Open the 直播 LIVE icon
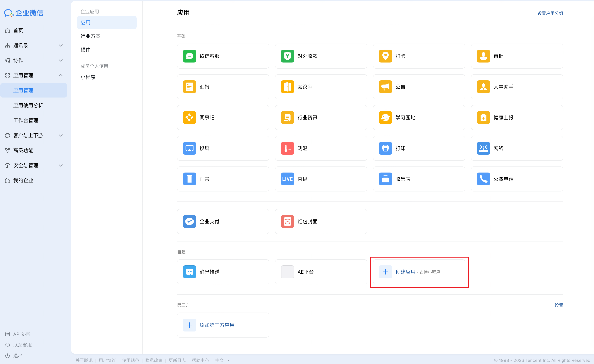594x364 pixels. click(x=287, y=179)
